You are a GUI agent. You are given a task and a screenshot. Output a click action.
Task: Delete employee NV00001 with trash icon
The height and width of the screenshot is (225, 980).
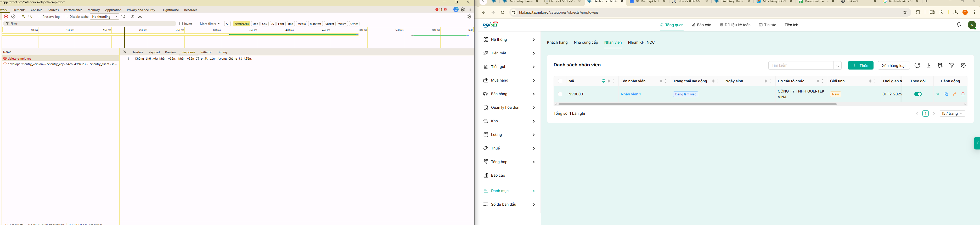[x=963, y=94]
